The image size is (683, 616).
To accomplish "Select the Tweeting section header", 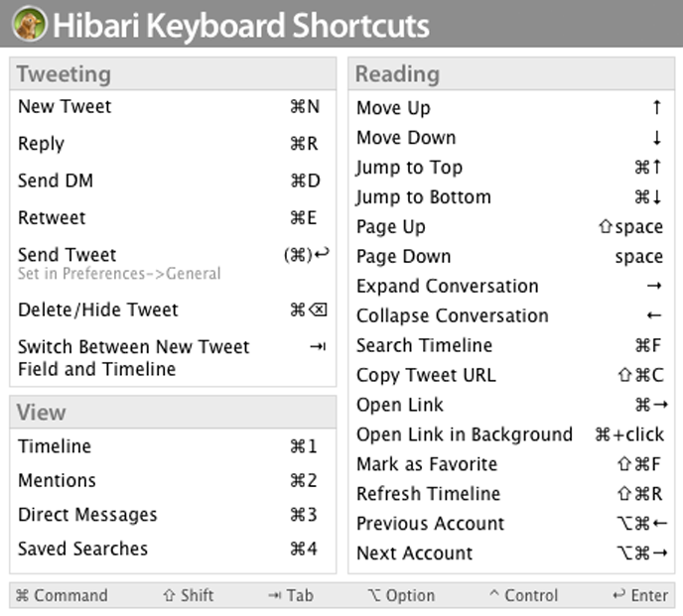I will [64, 74].
